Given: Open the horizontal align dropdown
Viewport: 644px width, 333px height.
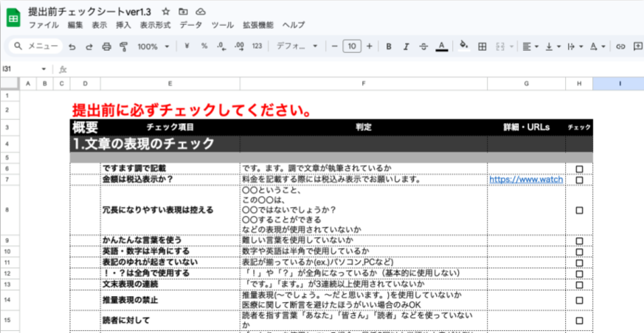Looking at the screenshot, I should tap(530, 46).
